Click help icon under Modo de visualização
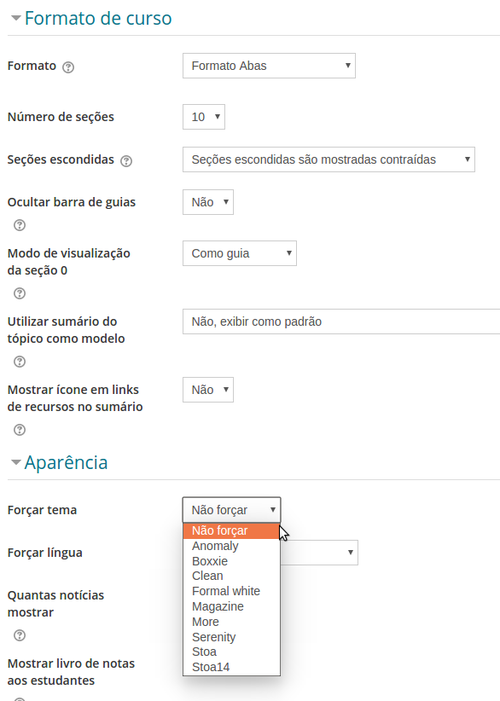The width and height of the screenshot is (500, 701). [19, 293]
